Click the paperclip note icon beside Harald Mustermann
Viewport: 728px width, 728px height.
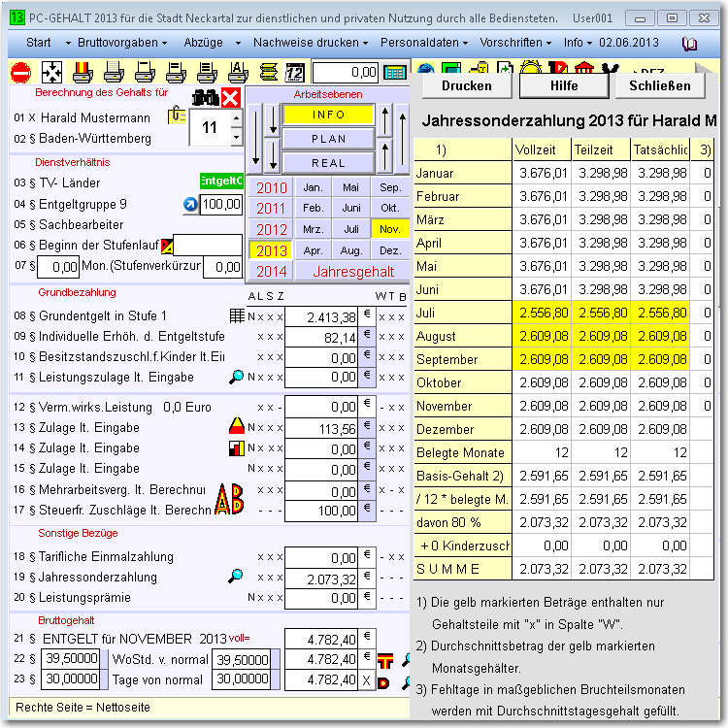click(177, 115)
